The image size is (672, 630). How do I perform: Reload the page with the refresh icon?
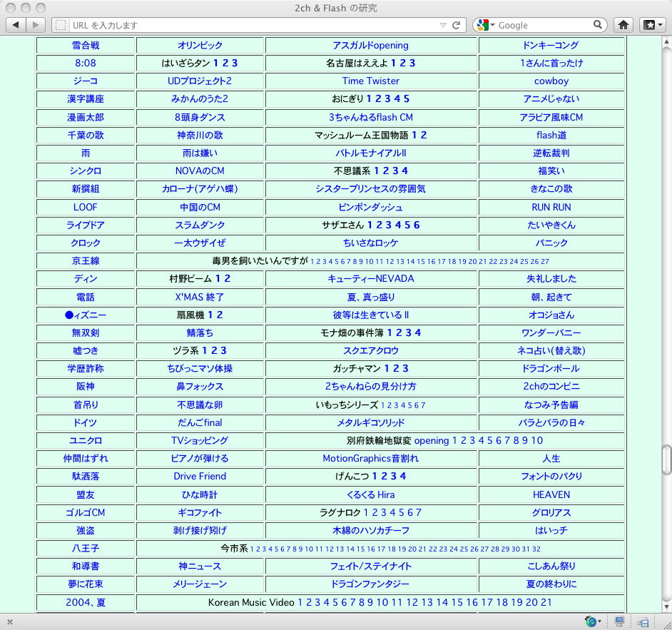[x=457, y=25]
